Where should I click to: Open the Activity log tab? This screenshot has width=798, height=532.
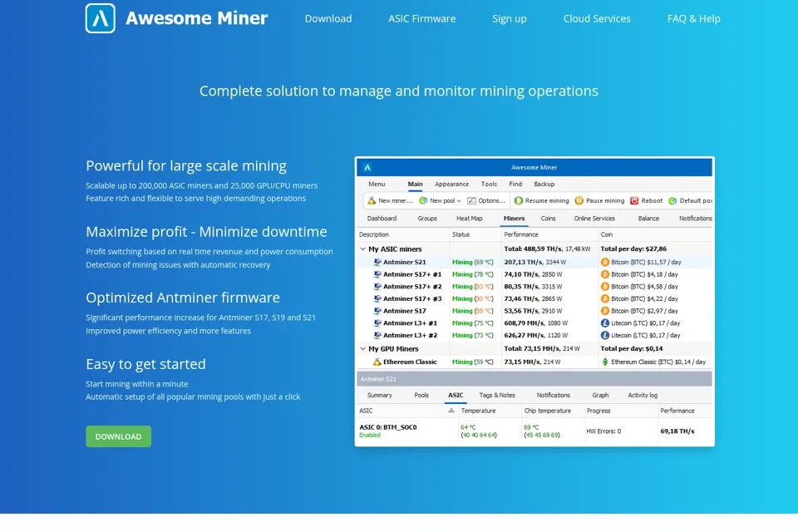[643, 395]
